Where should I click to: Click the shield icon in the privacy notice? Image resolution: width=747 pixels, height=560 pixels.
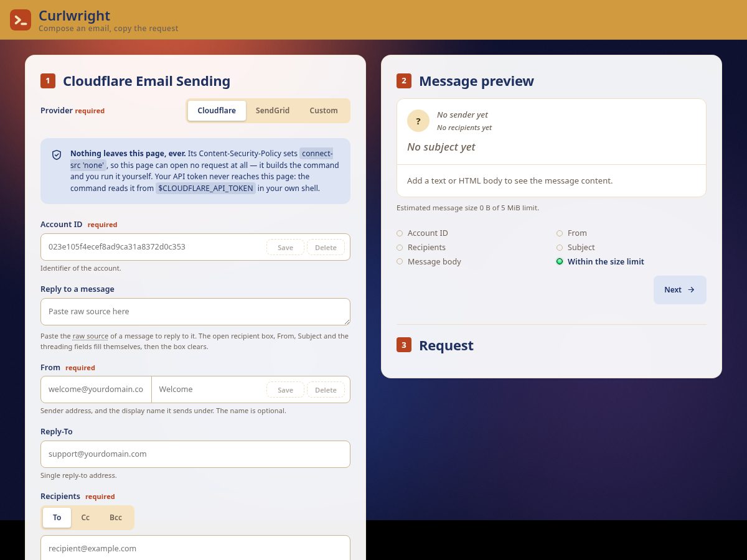point(57,154)
